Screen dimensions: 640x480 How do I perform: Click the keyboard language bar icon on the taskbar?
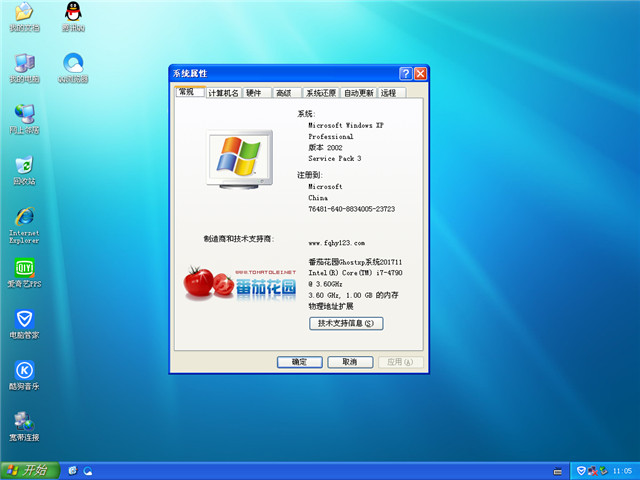pos(558,471)
